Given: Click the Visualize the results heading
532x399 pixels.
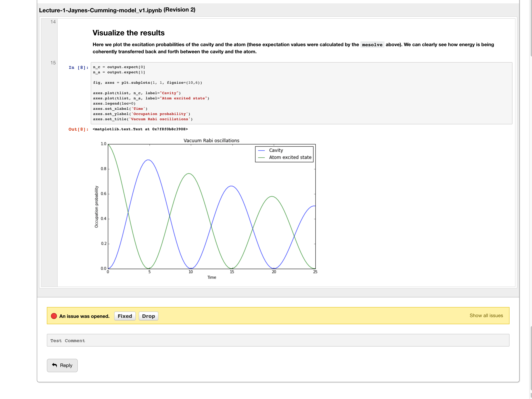Looking at the screenshot, I should pyautogui.click(x=129, y=33).
